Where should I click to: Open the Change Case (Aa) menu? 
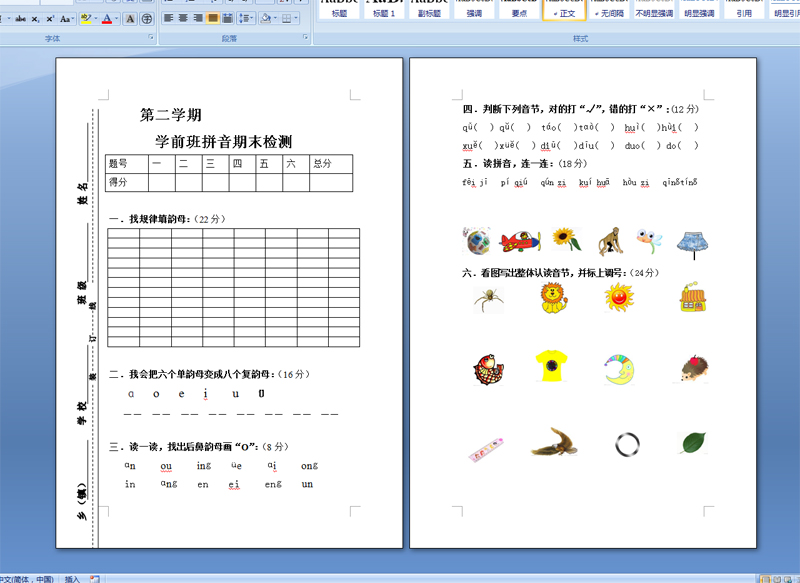(x=67, y=19)
